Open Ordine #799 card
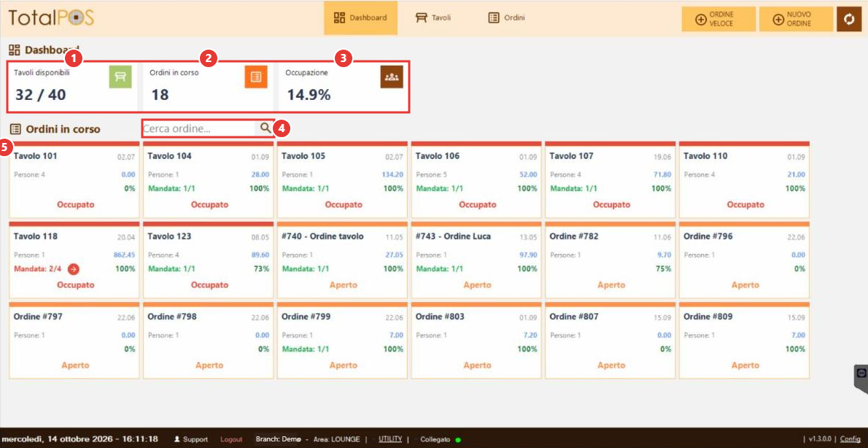868x448 pixels. click(342, 340)
